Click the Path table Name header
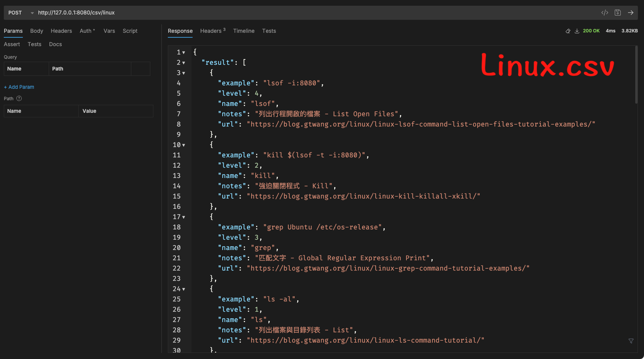The width and height of the screenshot is (644, 359). tap(41, 111)
